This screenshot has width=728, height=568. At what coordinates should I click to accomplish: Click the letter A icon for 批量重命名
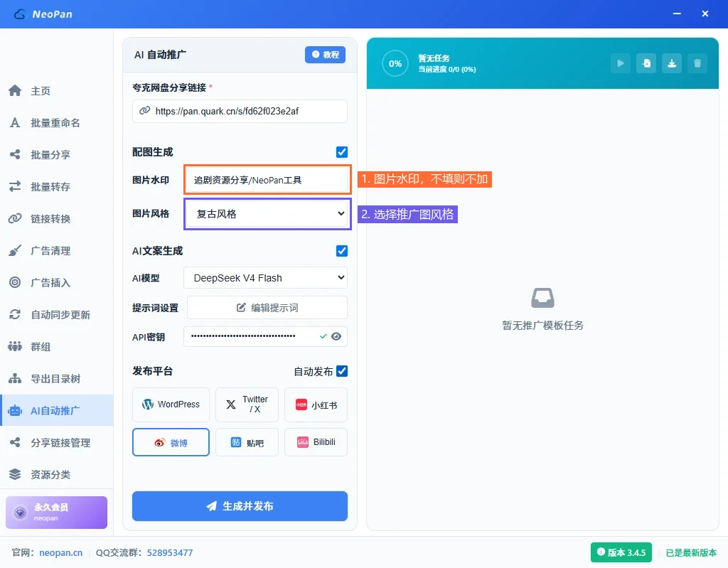(15, 122)
